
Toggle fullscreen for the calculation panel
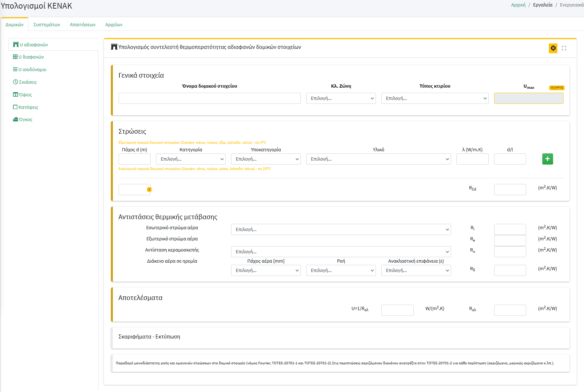[564, 48]
